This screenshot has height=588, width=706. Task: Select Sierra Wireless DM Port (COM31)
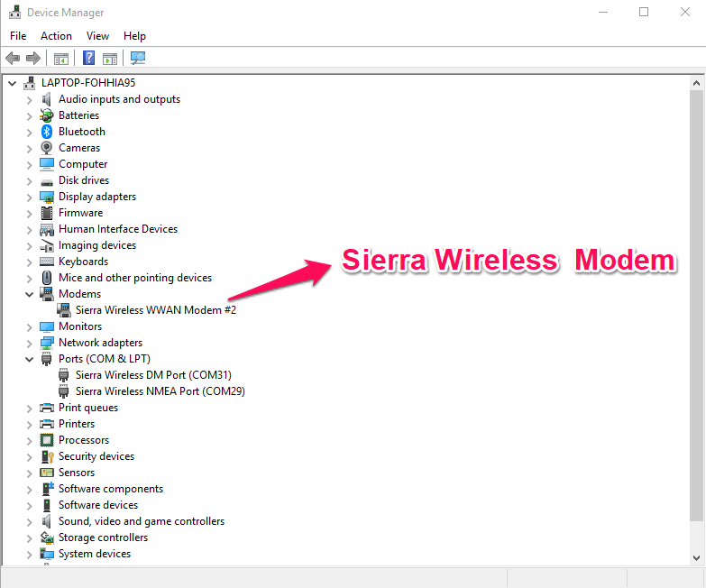point(153,375)
